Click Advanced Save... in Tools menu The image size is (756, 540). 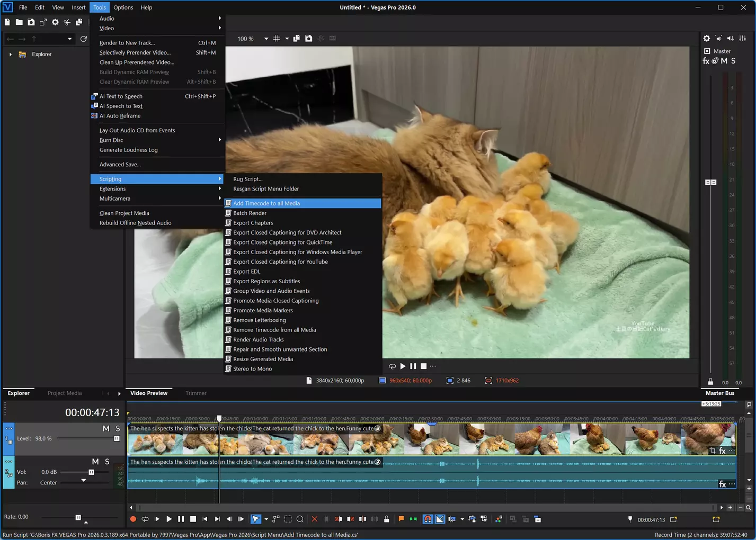pyautogui.click(x=157, y=164)
